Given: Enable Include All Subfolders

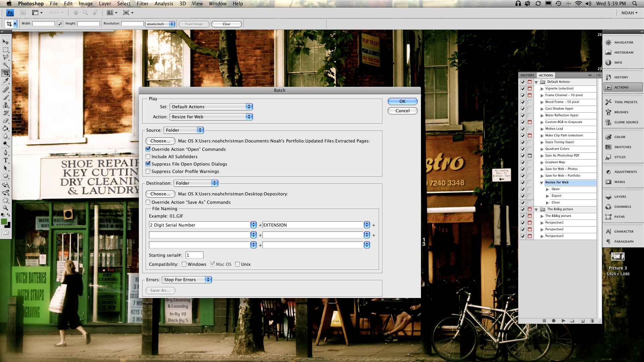Looking at the screenshot, I should [148, 157].
